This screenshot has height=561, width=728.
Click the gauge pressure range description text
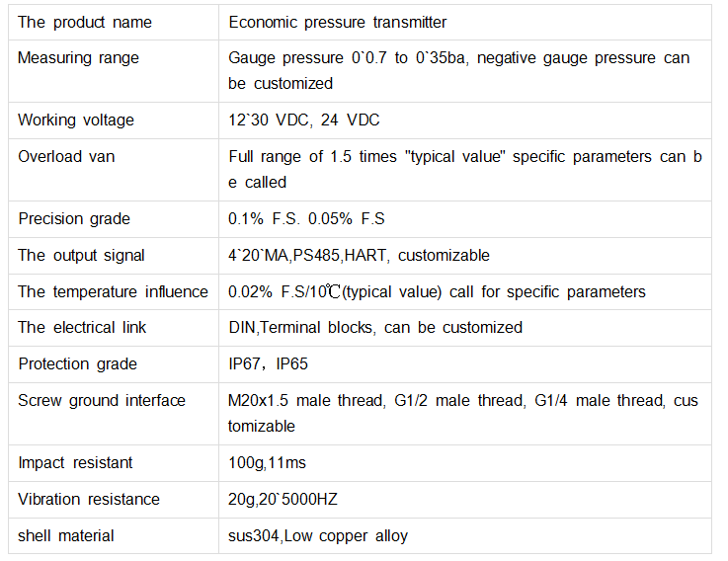click(458, 70)
